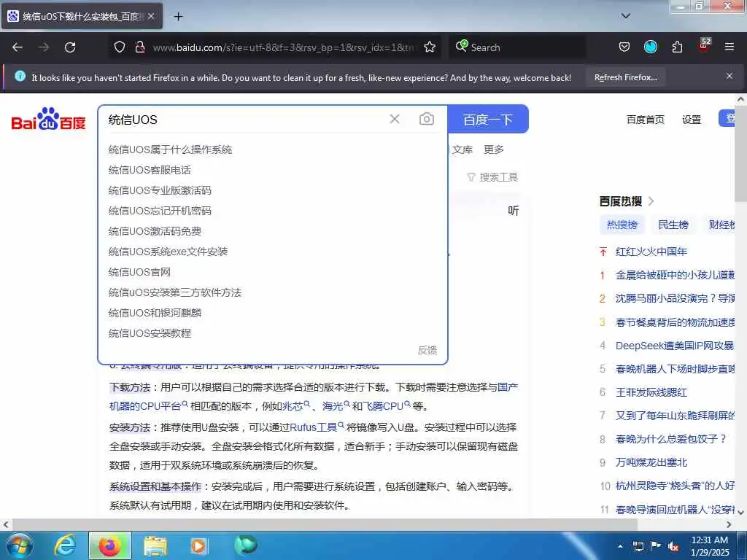Viewport: 747px width, 560px height.
Task: Select suggestion 统信UOS系统exe文件安装
Action: tap(168, 252)
